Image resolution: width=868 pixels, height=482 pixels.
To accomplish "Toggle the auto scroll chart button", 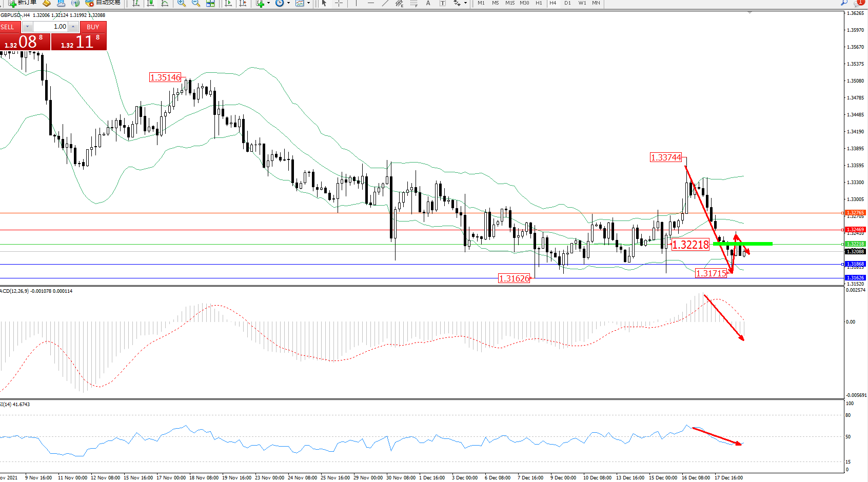I will 228,3.
